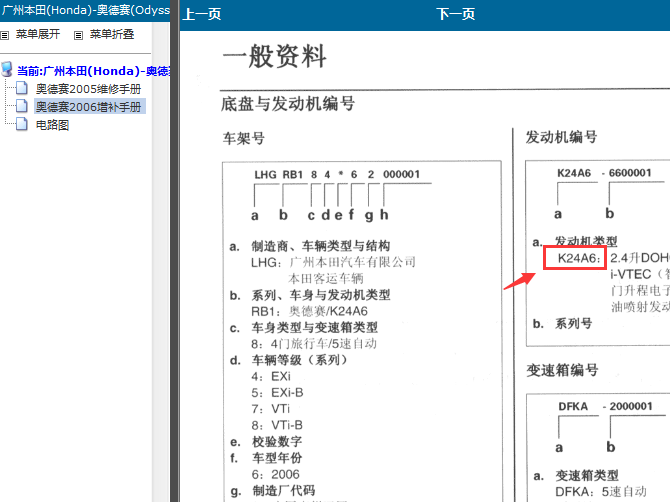Select the root node 当前:广州本田(Honda)
The height and width of the screenshot is (502, 670).
(93, 71)
